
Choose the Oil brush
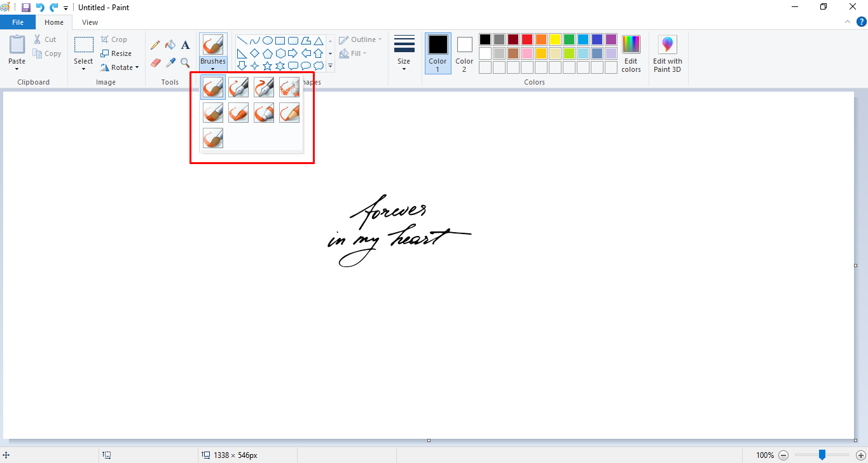[213, 113]
